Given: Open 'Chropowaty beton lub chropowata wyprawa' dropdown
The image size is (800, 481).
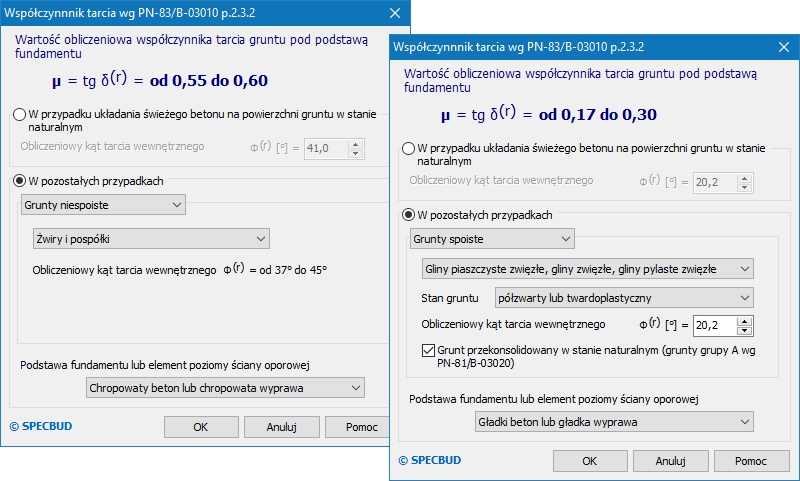Looking at the screenshot, I should pos(224,387).
